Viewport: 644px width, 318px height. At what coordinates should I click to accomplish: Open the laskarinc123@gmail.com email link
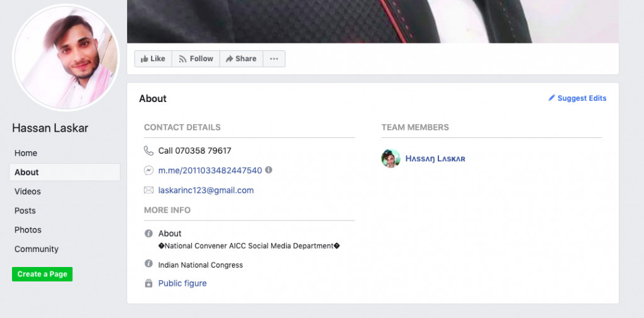click(x=206, y=190)
